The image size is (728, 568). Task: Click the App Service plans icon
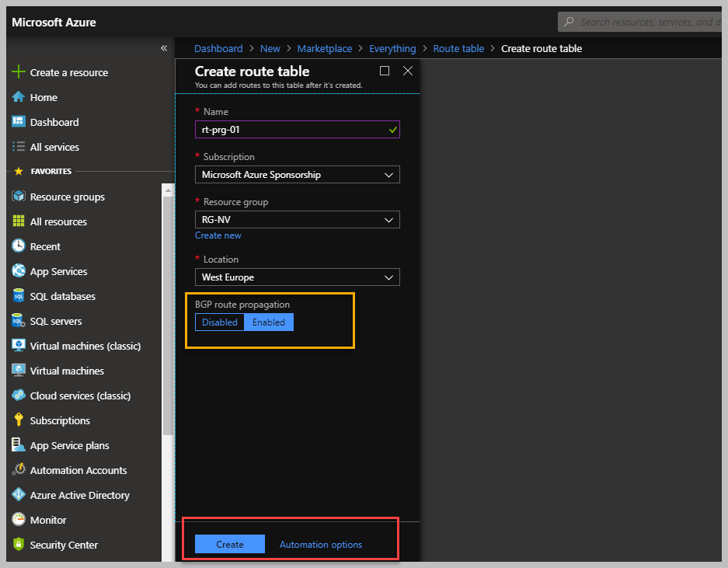[x=19, y=445]
